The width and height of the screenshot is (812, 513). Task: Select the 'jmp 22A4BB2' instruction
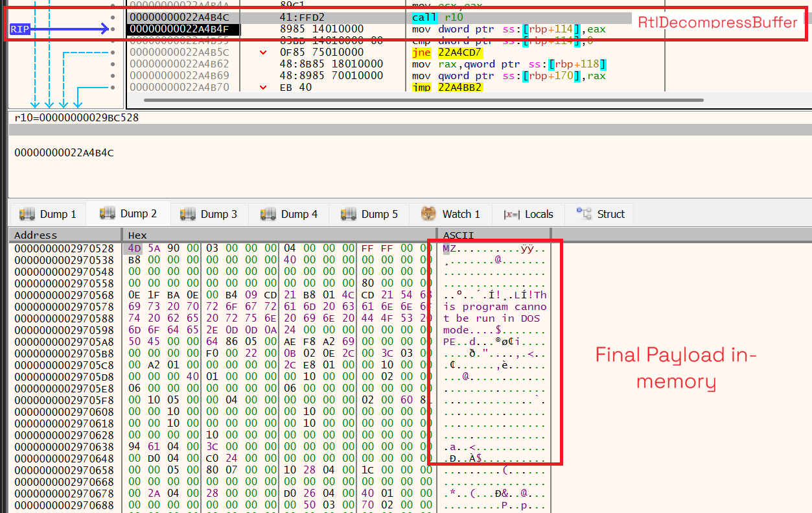[x=447, y=88]
